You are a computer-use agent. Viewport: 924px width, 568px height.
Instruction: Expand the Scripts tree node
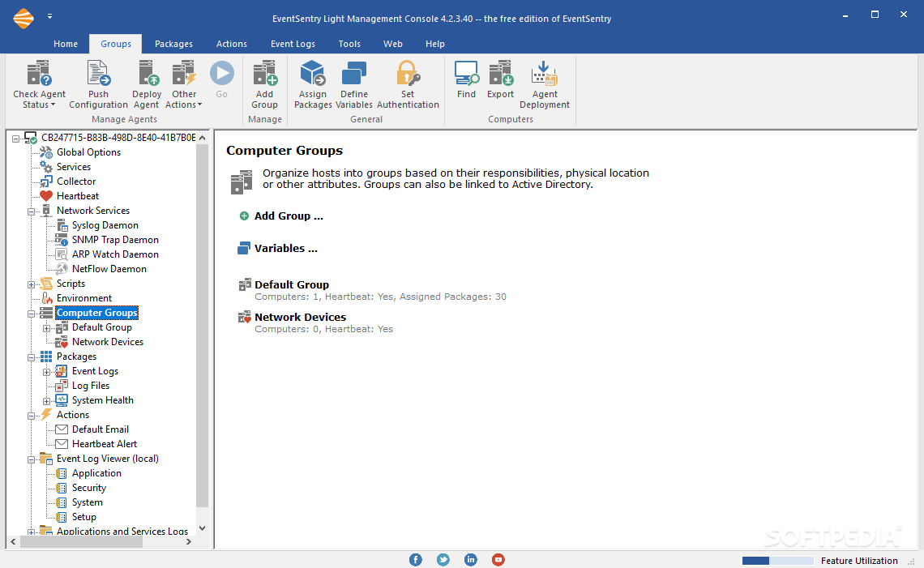pyautogui.click(x=32, y=284)
